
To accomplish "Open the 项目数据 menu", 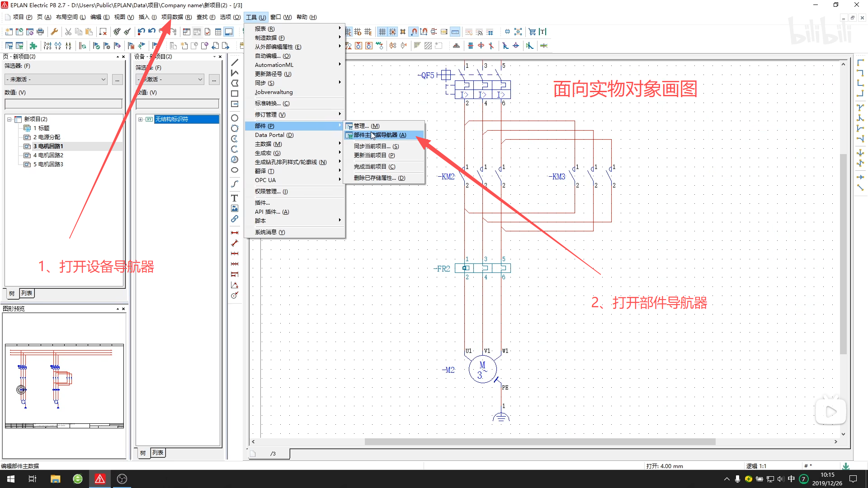I will click(176, 17).
